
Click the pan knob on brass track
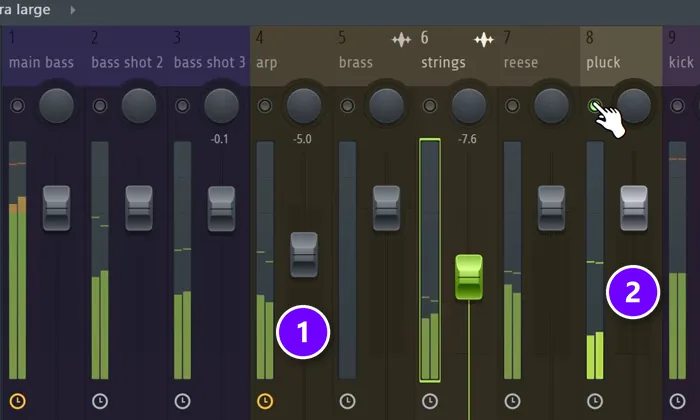pos(386,106)
